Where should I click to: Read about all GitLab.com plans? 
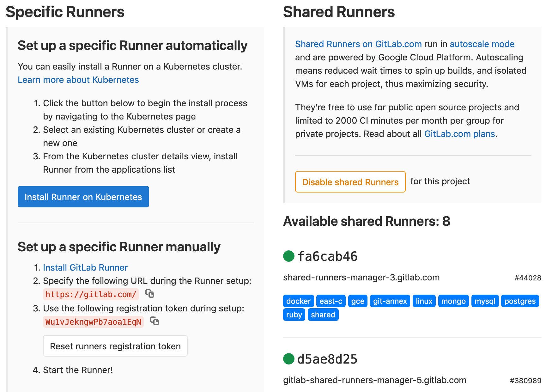[x=459, y=134]
